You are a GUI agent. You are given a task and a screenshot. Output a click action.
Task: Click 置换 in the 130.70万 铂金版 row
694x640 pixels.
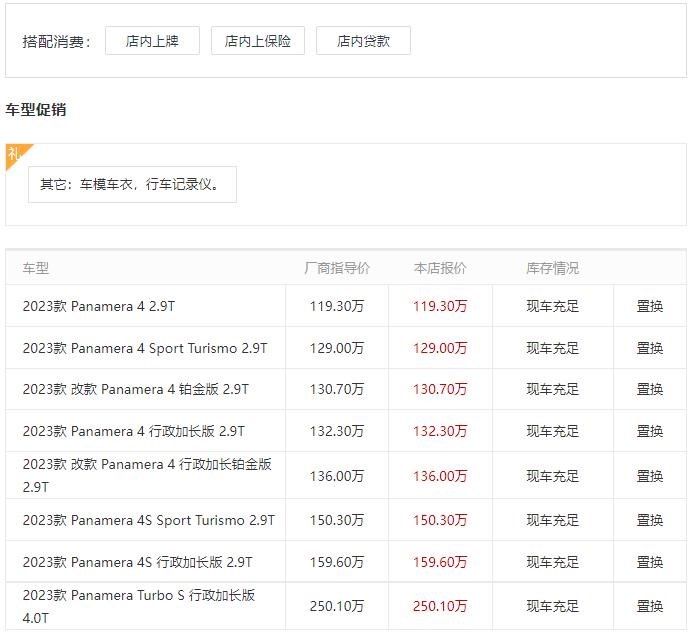[650, 389]
